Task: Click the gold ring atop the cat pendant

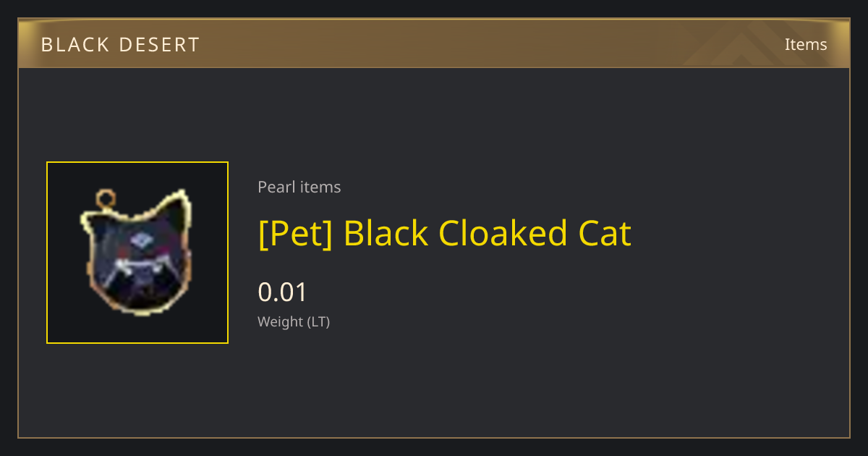Action: 106,197
